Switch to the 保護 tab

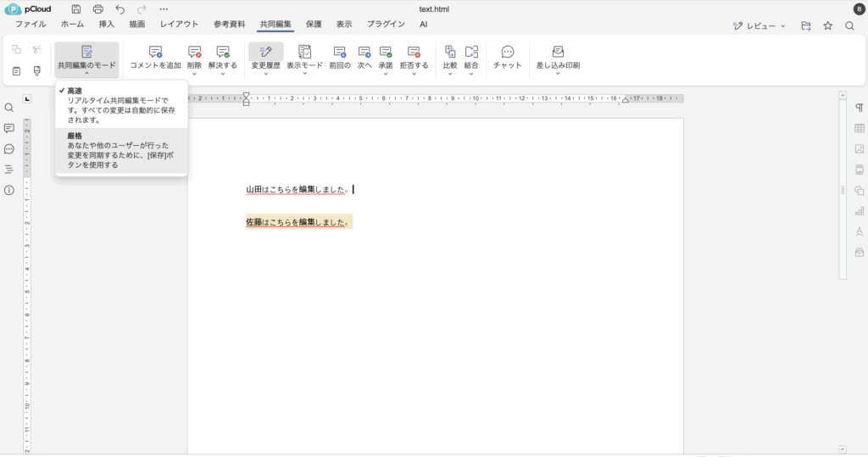(314, 25)
